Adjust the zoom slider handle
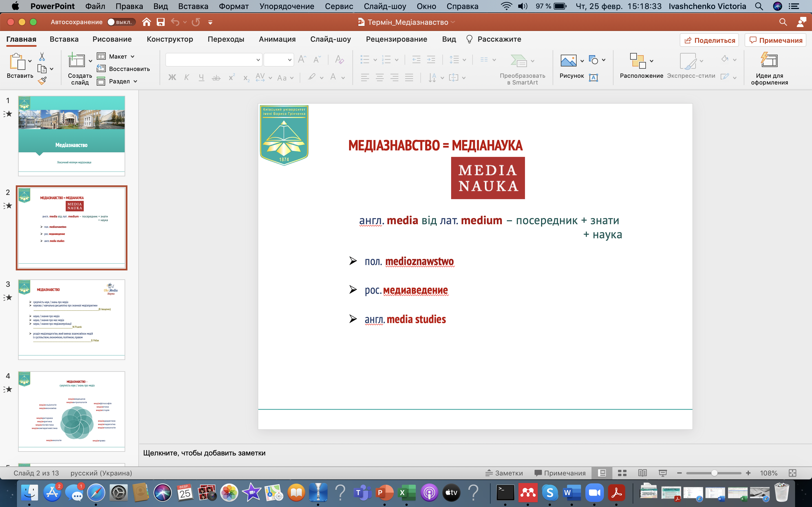 [x=714, y=473]
